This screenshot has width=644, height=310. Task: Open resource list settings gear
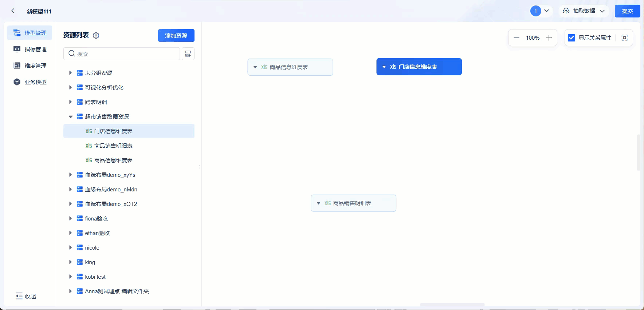pos(96,35)
